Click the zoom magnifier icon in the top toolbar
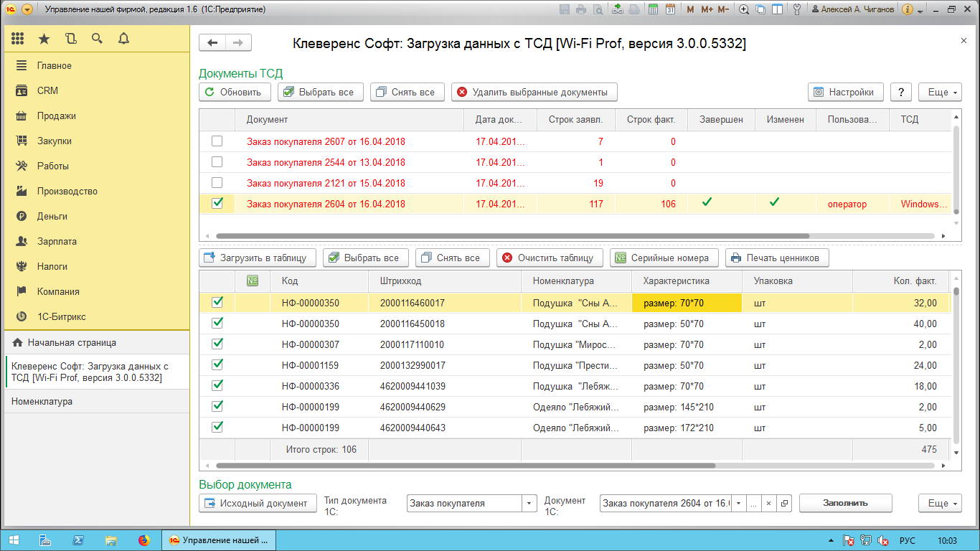The width and height of the screenshot is (980, 551). point(744,9)
